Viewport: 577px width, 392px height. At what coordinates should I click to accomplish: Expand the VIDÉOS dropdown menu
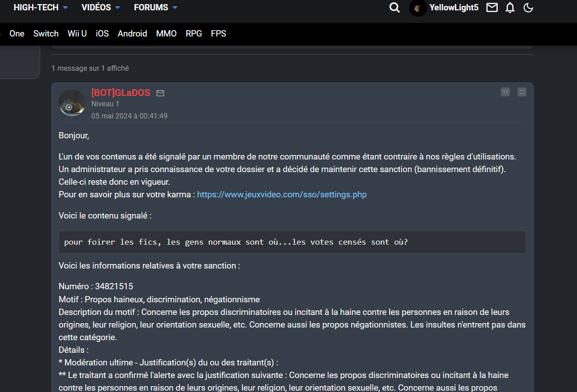tap(101, 8)
